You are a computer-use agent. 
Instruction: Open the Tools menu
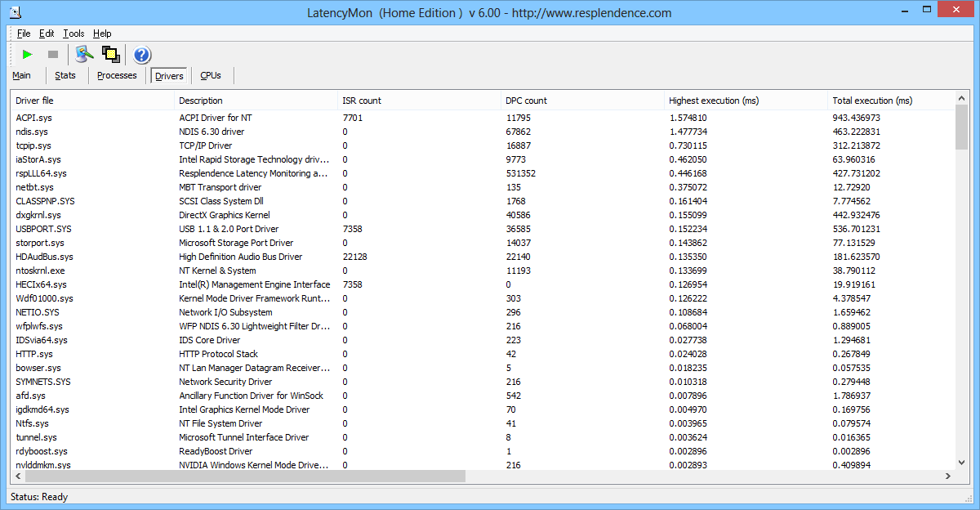point(73,34)
